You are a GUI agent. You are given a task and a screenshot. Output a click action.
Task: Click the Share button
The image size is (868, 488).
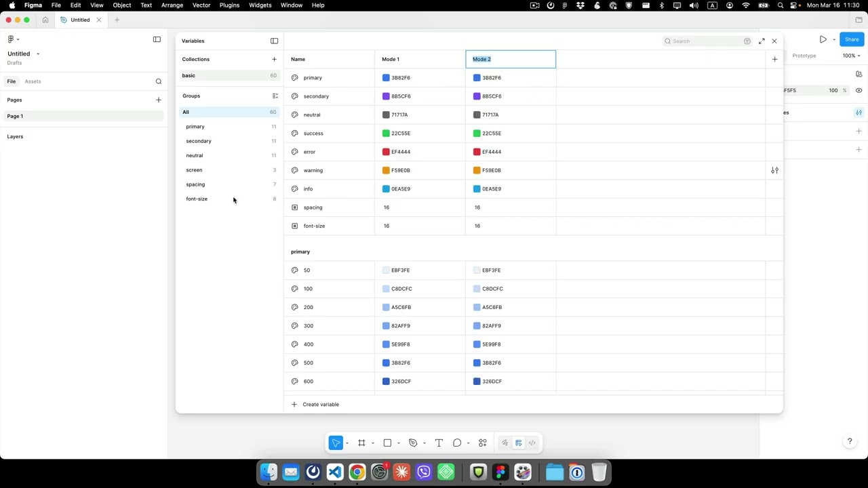click(x=852, y=39)
